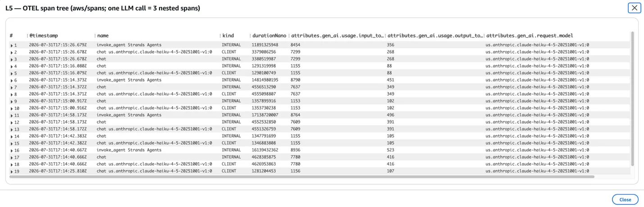Expand row 16 invoke_agent entry

12,151
